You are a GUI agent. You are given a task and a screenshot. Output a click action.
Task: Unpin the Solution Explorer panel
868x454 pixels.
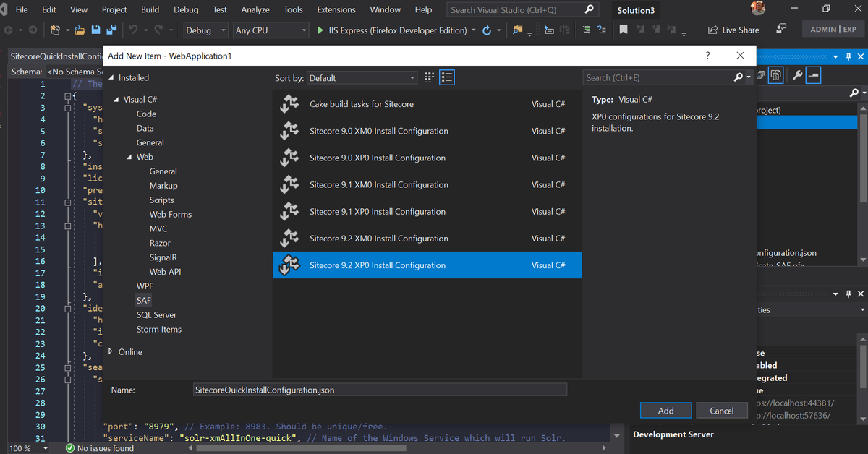(848, 56)
